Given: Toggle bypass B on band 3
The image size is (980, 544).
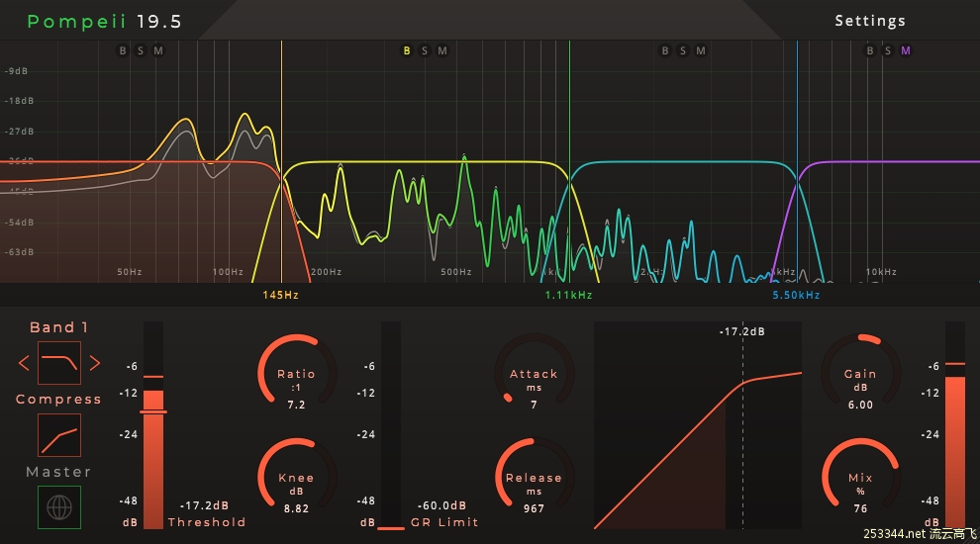Looking at the screenshot, I should coord(665,50).
